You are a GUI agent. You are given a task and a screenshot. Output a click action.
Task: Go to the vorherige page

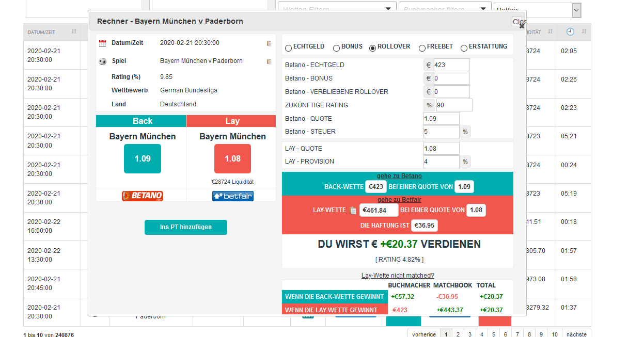tap(424, 334)
